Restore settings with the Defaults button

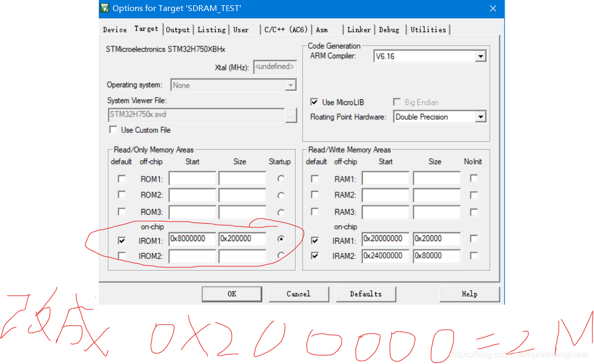click(365, 294)
